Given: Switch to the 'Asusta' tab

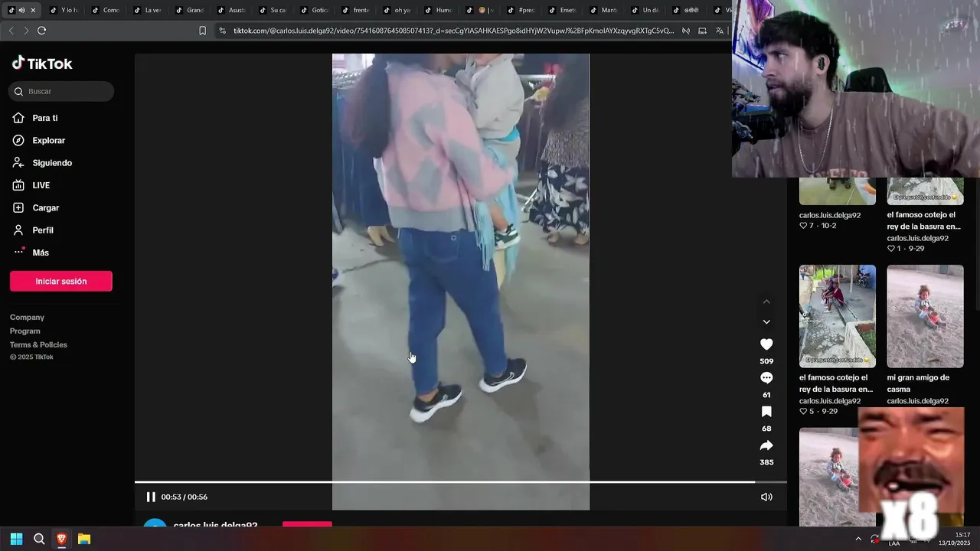Looking at the screenshot, I should click(231, 10).
